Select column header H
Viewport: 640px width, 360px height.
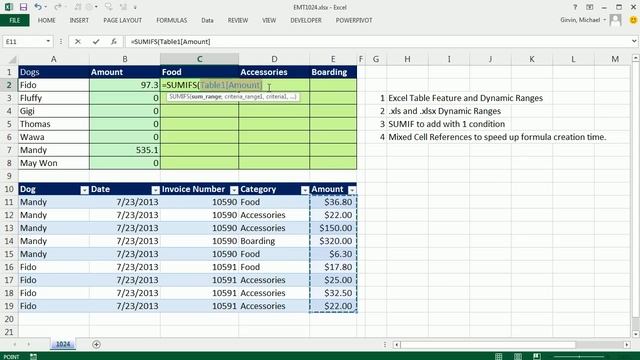(x=407, y=59)
